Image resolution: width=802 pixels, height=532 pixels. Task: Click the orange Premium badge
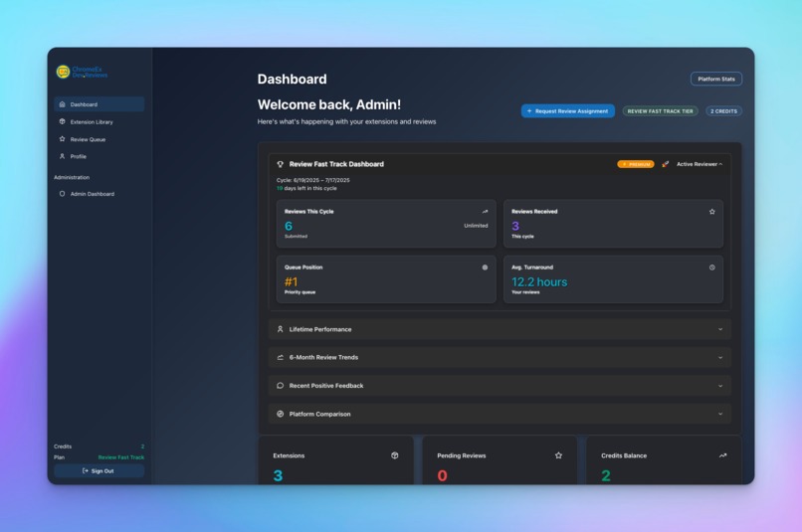(x=636, y=164)
